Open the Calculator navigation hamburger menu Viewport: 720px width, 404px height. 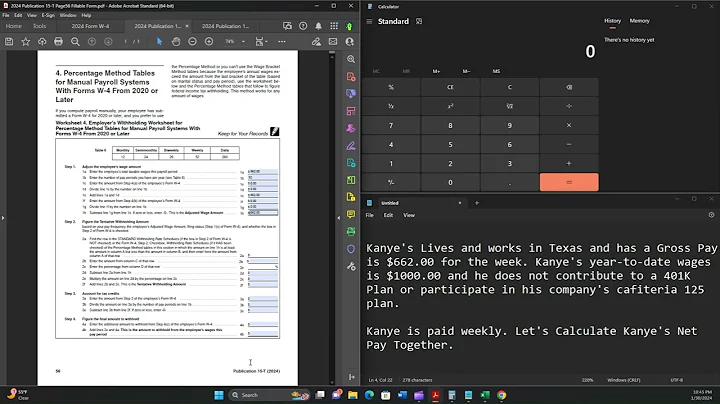pos(369,21)
